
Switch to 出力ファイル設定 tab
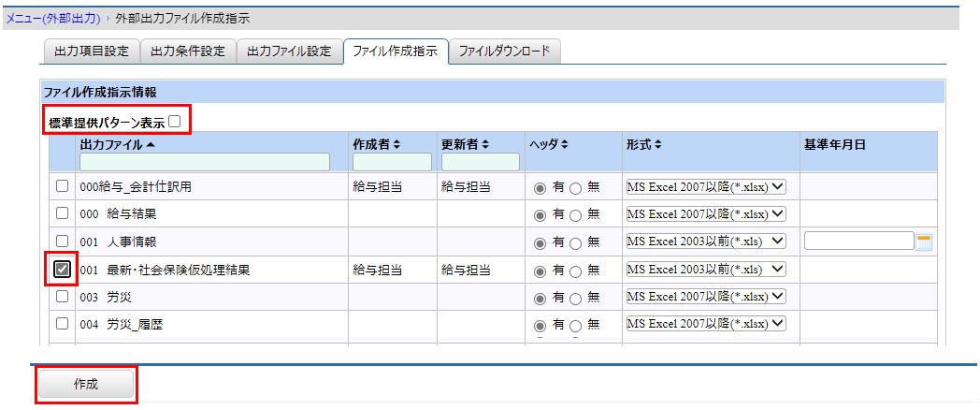[x=289, y=51]
